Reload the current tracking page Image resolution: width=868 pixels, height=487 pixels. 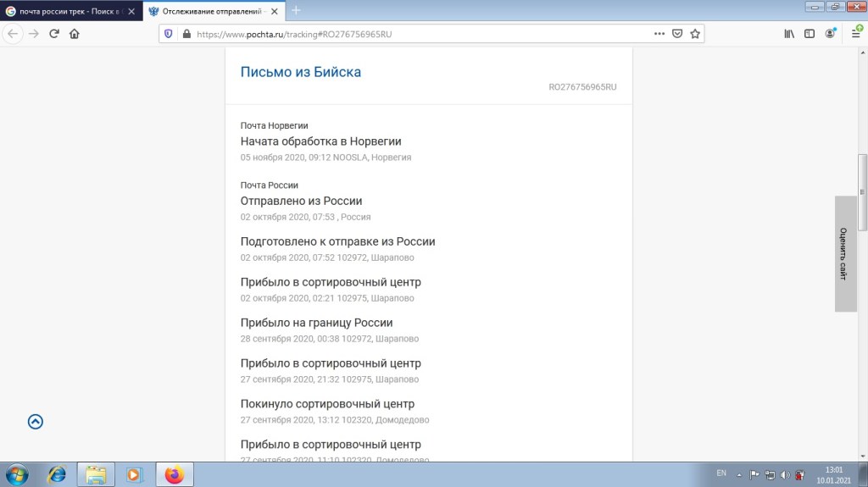[54, 34]
